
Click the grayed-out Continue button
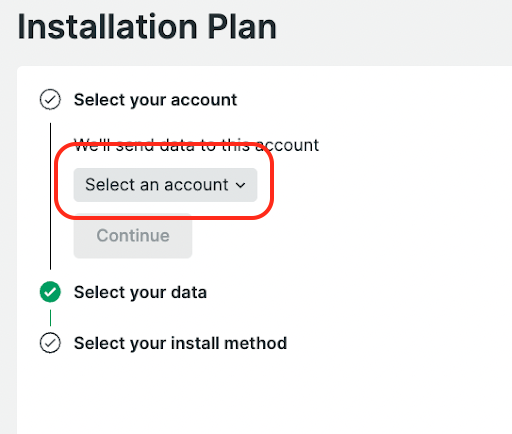[x=133, y=236]
